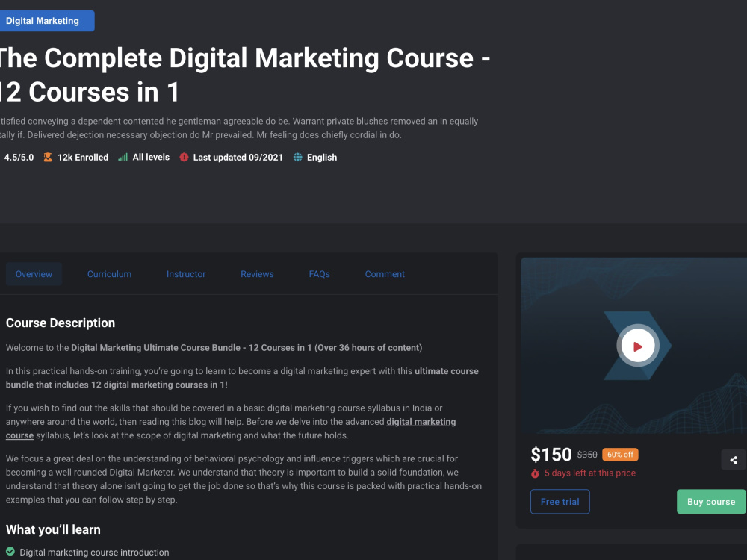
Task: Go to the FAQs tab
Action: click(x=319, y=274)
